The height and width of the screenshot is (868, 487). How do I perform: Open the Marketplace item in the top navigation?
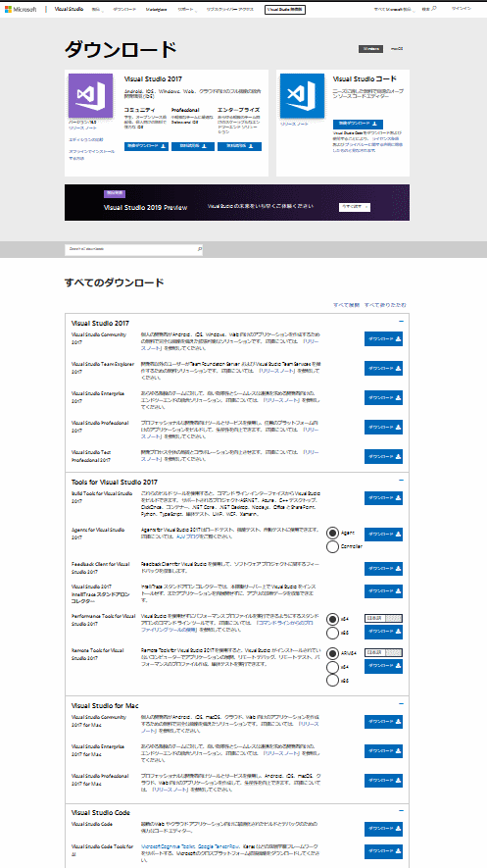[158, 10]
